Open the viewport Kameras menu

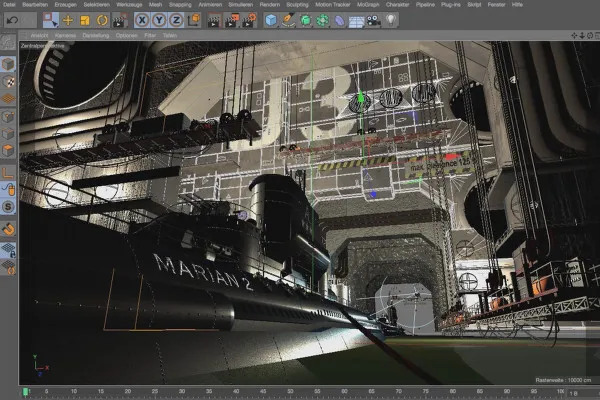pyautogui.click(x=65, y=35)
